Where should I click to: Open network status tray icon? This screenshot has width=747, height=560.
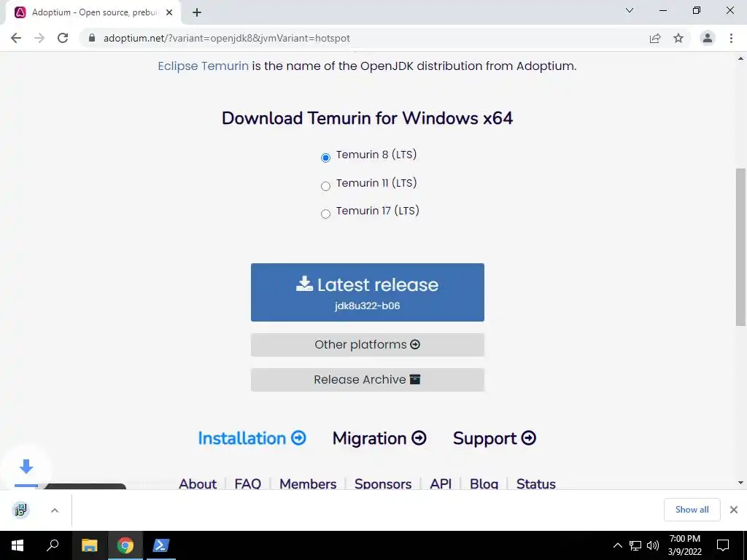point(635,545)
